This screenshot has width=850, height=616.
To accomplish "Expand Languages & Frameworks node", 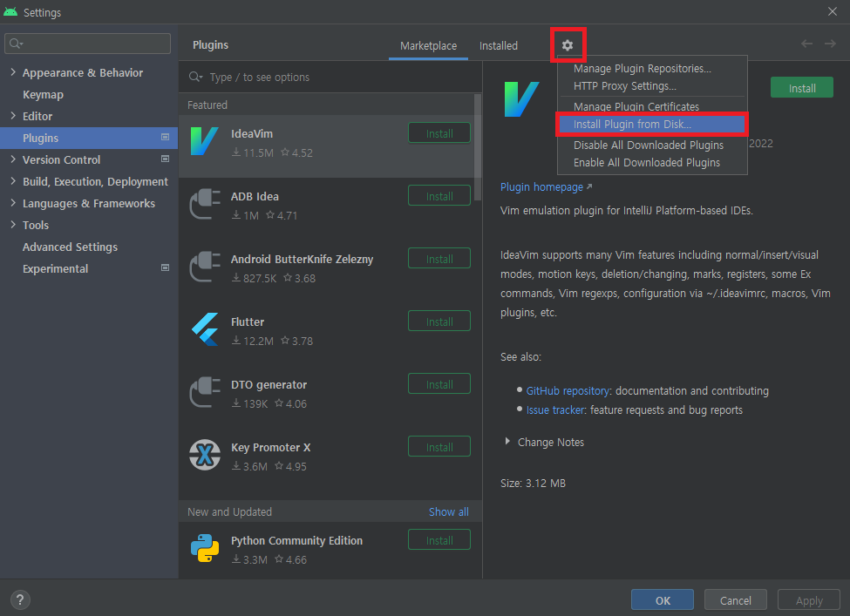I will (13, 203).
